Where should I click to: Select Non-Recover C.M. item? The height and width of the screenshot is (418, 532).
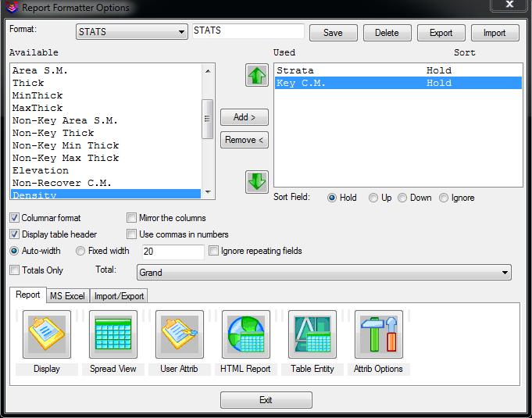click(x=106, y=183)
